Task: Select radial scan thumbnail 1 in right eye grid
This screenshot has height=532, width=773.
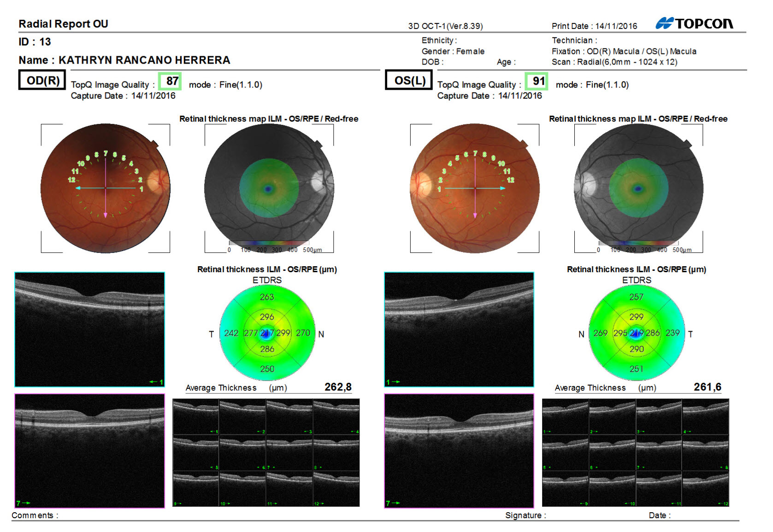Action: coord(196,417)
